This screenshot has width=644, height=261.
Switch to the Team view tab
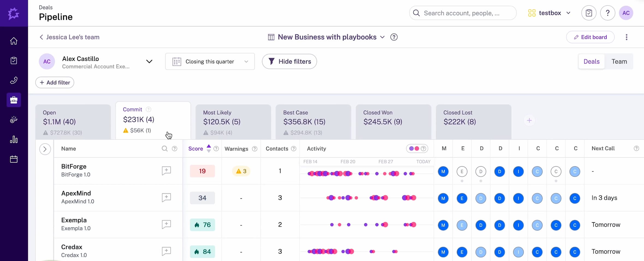click(619, 61)
